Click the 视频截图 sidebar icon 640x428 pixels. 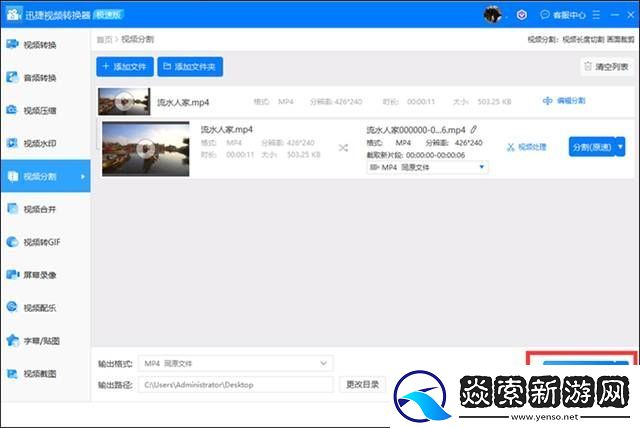pyautogui.click(x=12, y=373)
